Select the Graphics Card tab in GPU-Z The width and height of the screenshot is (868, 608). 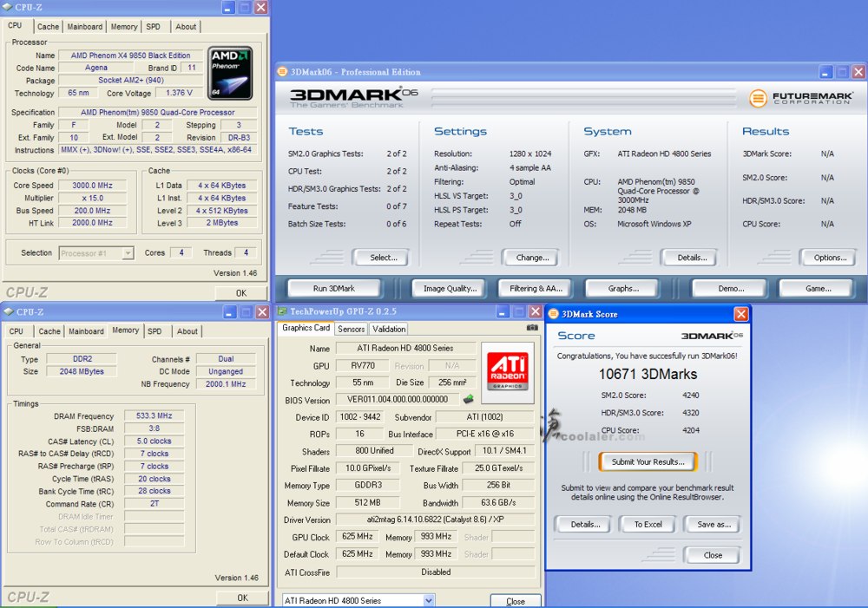[306, 328]
